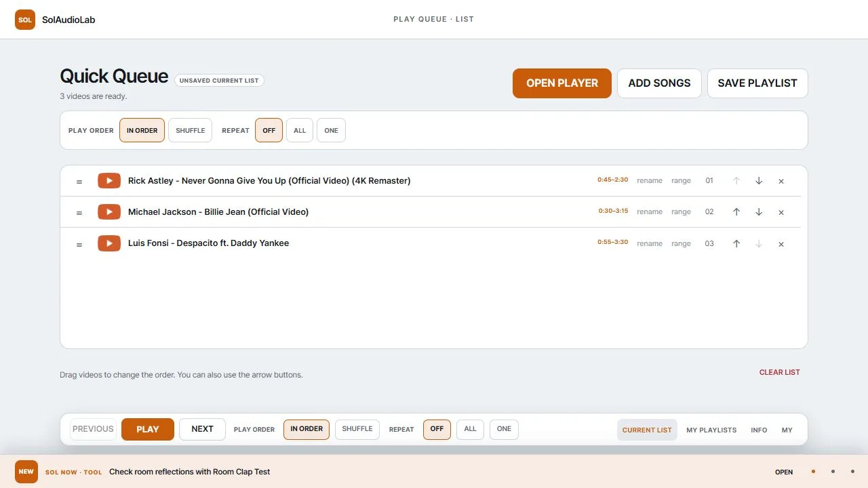Image resolution: width=868 pixels, height=488 pixels.
Task: Click the '3 videos are ready.' text
Action: [x=94, y=96]
